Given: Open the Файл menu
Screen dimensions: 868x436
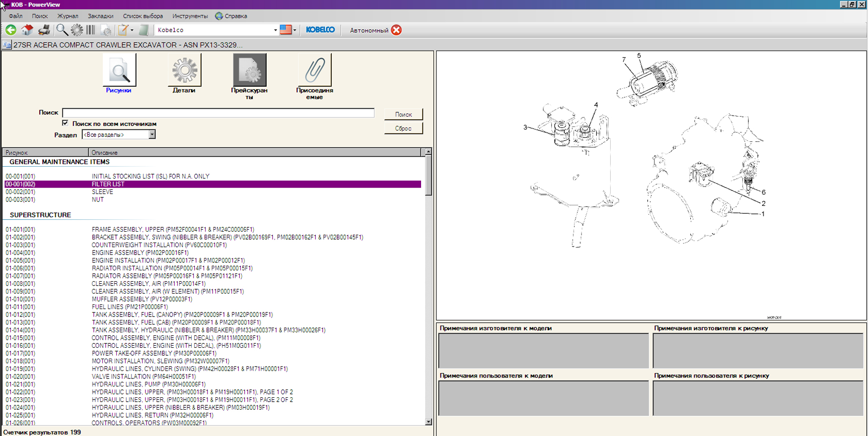Looking at the screenshot, I should [x=15, y=16].
